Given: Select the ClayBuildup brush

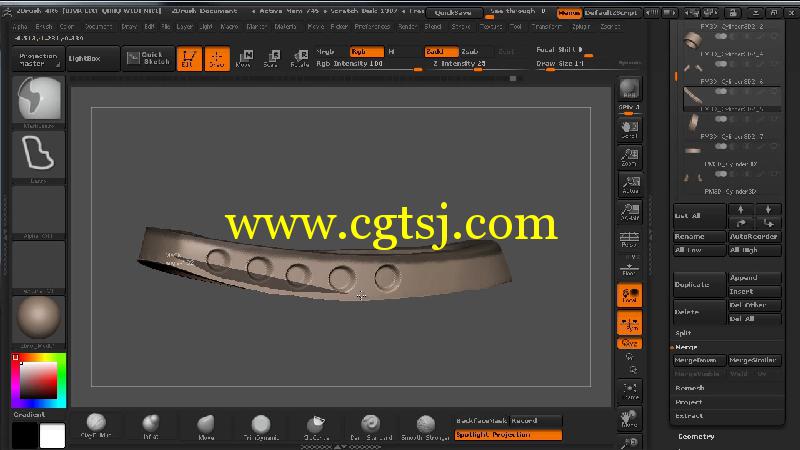Looking at the screenshot, I should tap(96, 426).
